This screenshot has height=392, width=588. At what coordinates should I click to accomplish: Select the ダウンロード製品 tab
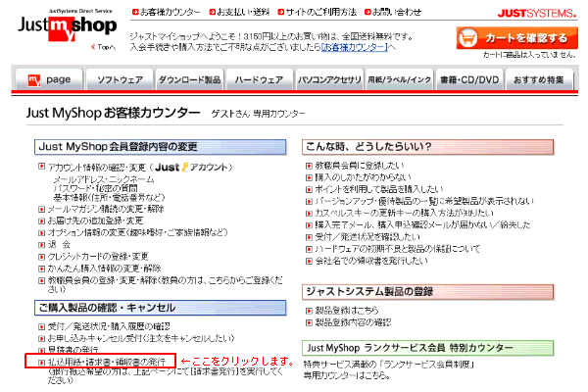(190, 79)
